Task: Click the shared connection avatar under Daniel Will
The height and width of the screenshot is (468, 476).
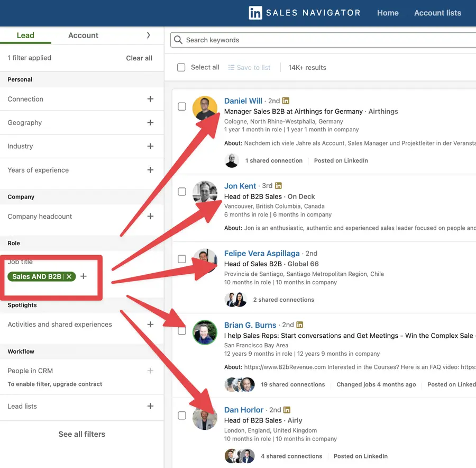Action: (x=232, y=160)
